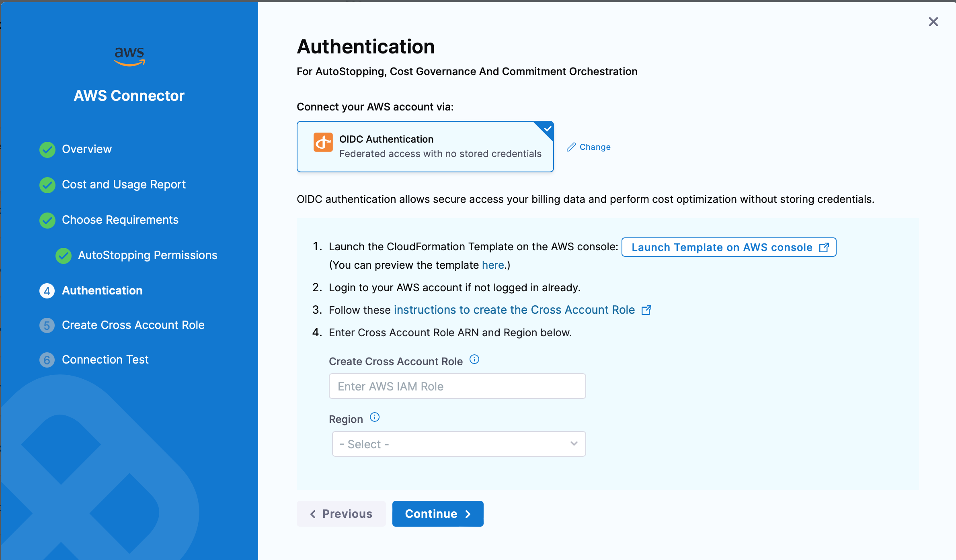
Task: Launch Template on AWS console
Action: 728,247
